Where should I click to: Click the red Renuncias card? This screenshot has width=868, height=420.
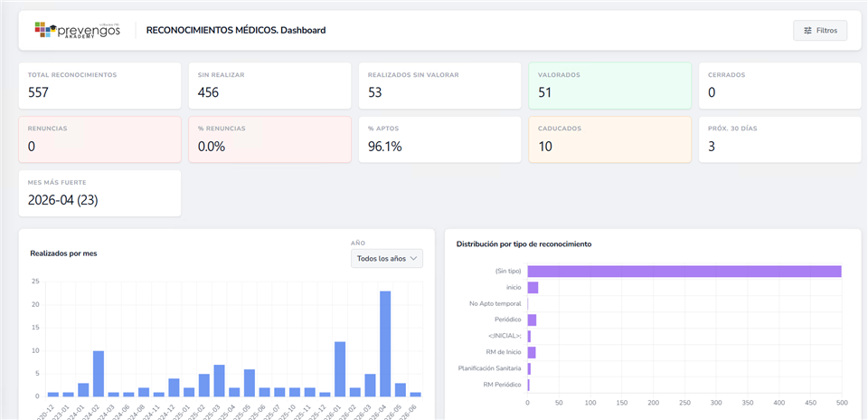tap(99, 139)
